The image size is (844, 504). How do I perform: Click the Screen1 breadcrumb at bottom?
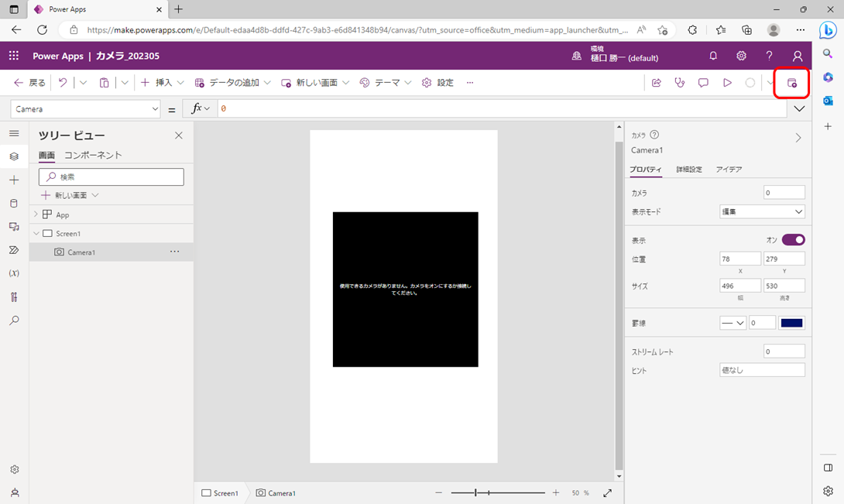[x=220, y=492]
